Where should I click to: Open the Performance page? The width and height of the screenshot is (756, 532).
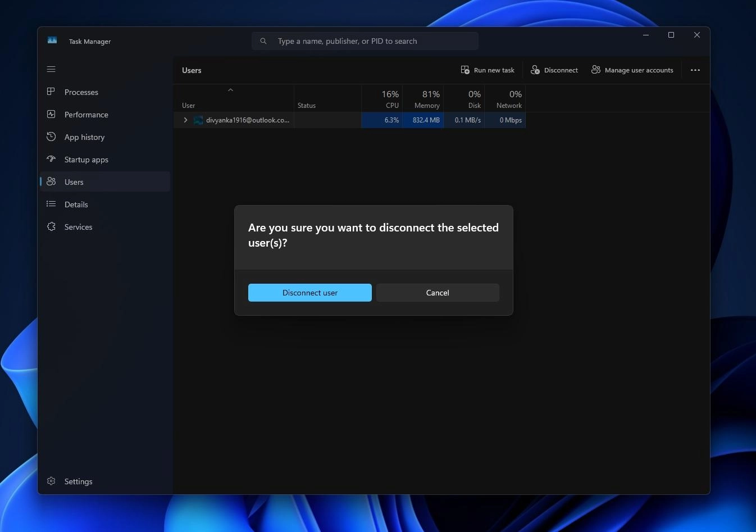coord(86,115)
